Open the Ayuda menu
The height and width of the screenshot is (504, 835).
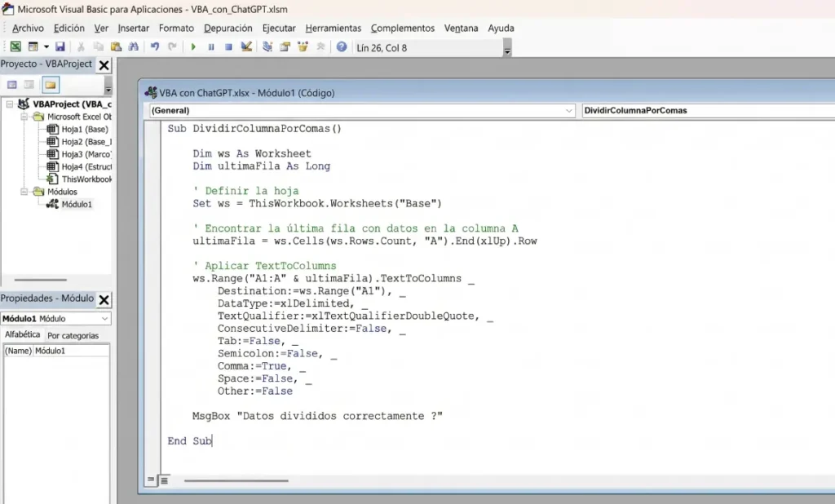click(x=501, y=29)
